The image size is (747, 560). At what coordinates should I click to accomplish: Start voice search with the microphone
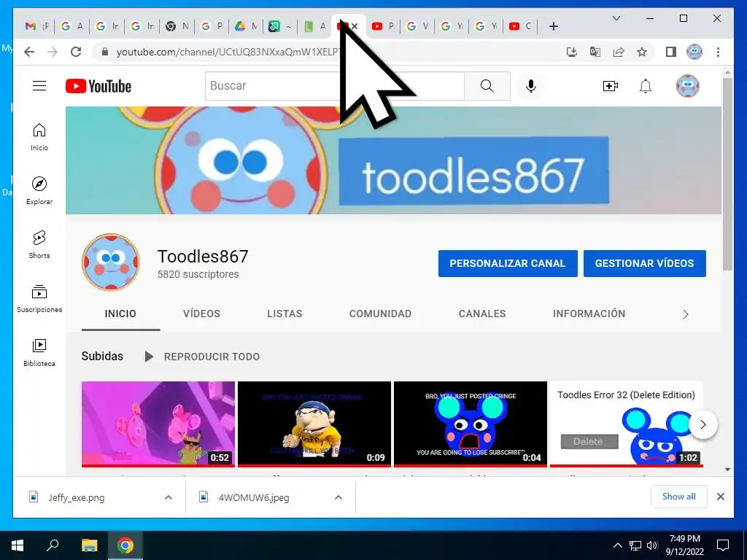click(x=531, y=86)
